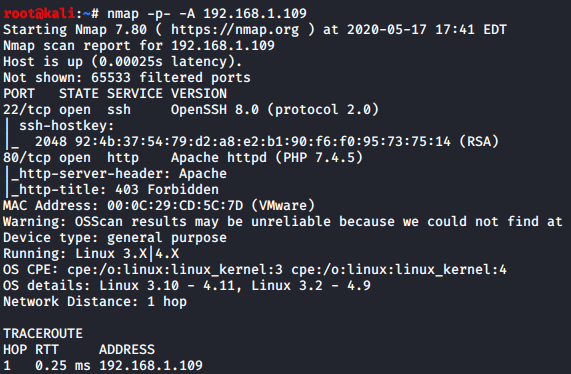Click the MAC address 00:0C:29:CD:5C:7D
Viewport: 571px width, 374px height.
(x=175, y=206)
